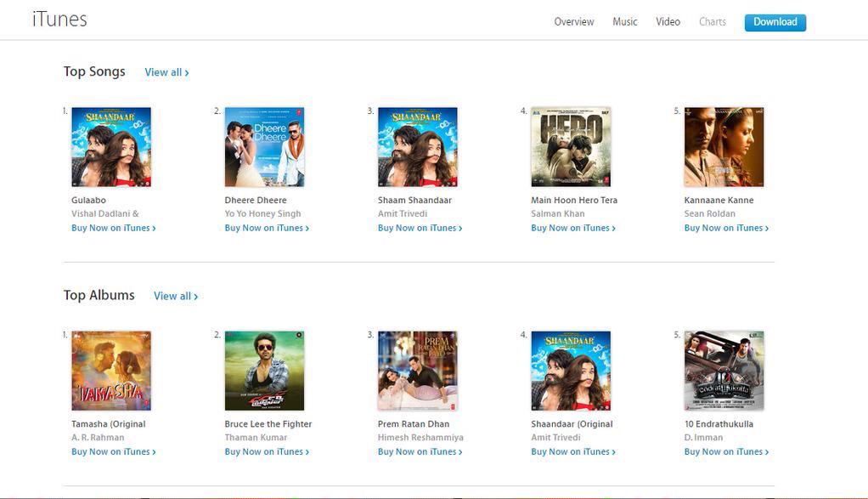Go to the Overview tab
This screenshot has width=868, height=499.
(574, 21)
